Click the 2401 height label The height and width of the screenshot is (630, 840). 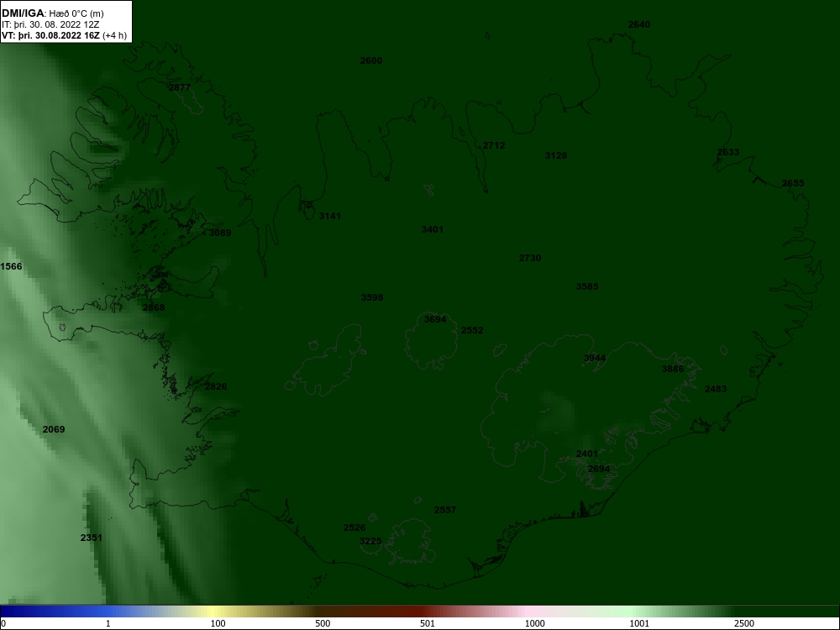click(587, 454)
